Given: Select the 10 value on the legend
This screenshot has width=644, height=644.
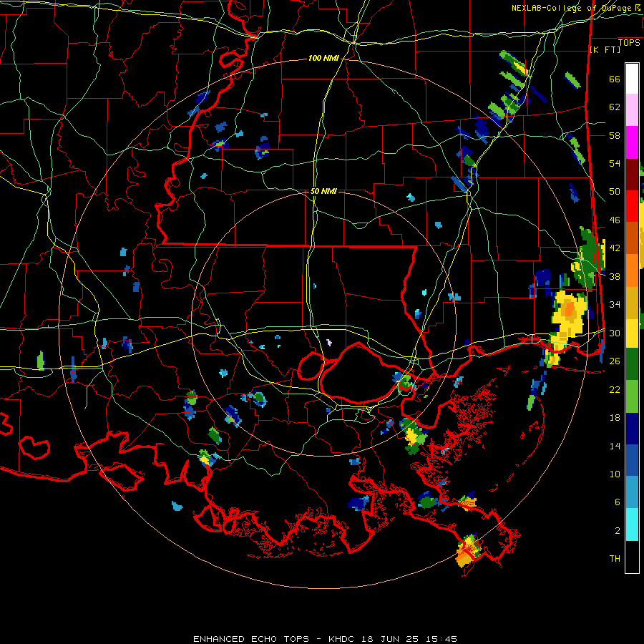Looking at the screenshot, I should coord(615,474).
